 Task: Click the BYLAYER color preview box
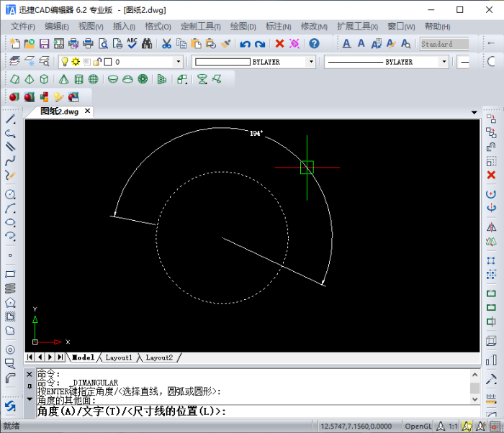pos(222,62)
